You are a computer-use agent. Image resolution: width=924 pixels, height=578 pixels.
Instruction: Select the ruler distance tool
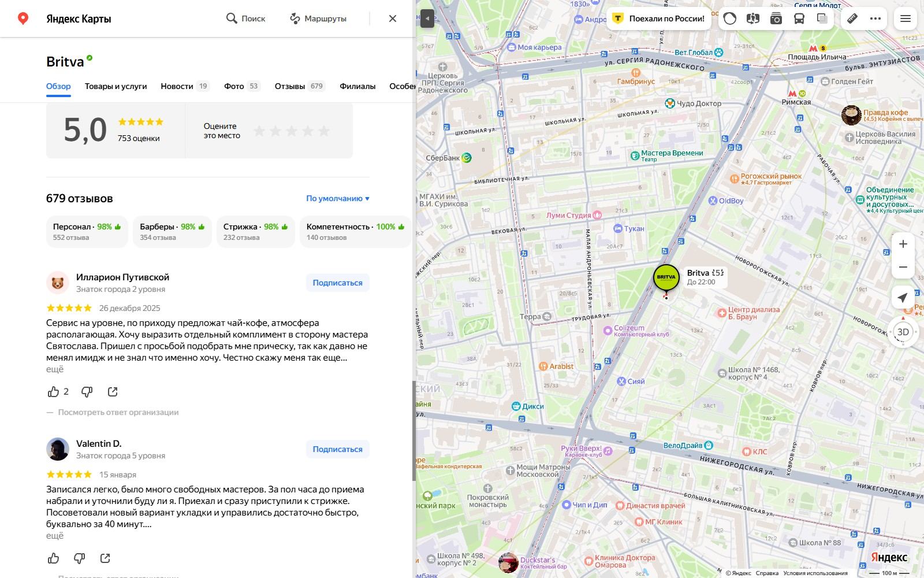[852, 18]
